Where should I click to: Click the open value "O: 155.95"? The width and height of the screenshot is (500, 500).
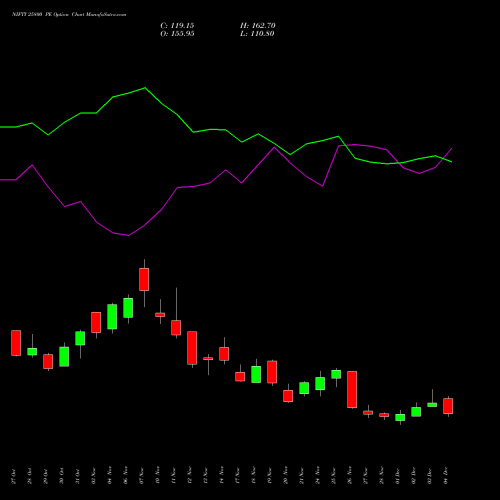pyautogui.click(x=177, y=34)
